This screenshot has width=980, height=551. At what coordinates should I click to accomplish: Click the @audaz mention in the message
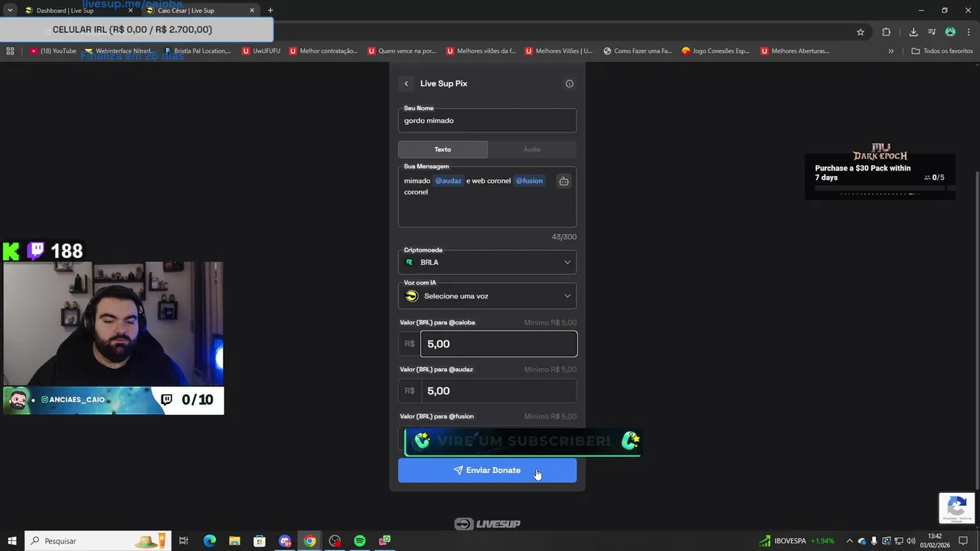click(449, 181)
